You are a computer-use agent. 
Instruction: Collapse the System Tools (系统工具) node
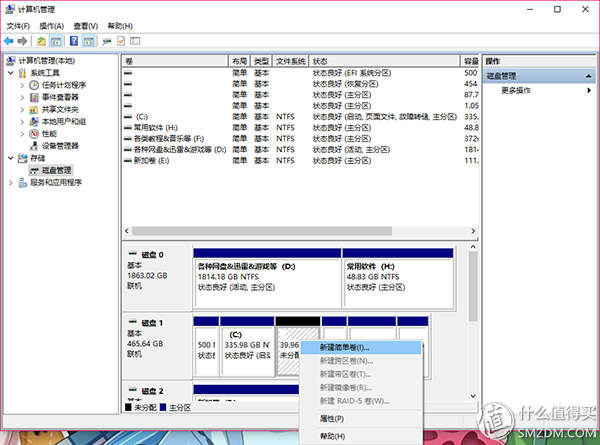pyautogui.click(x=12, y=73)
